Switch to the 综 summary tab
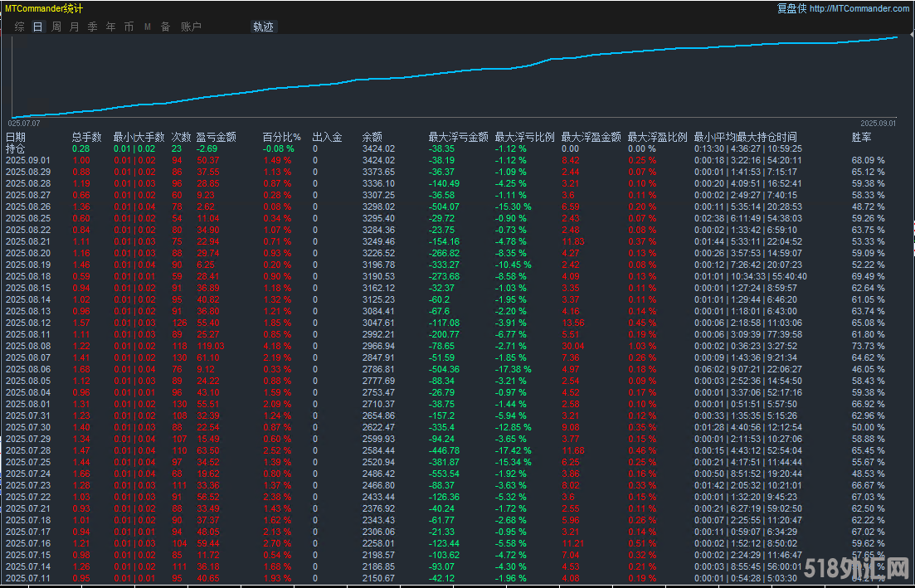Viewport: 915px width, 588px height. click(x=19, y=27)
